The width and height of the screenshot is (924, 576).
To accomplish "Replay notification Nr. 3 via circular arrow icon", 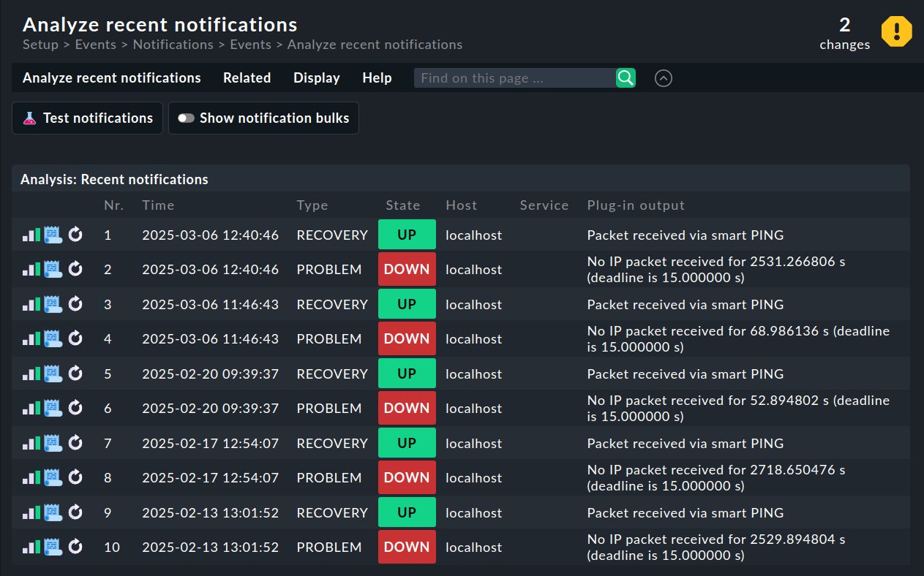I will [x=75, y=303].
